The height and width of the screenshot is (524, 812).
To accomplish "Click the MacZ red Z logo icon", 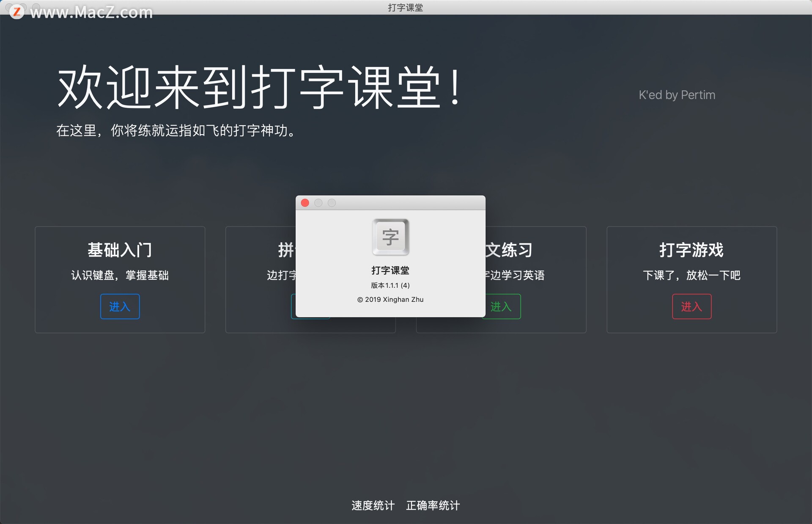I will point(17,11).
